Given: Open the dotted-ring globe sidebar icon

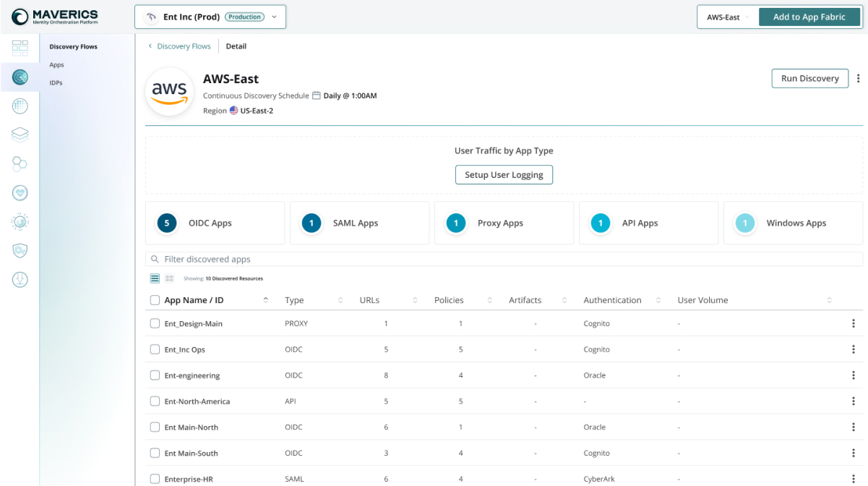Looking at the screenshot, I should point(20,221).
